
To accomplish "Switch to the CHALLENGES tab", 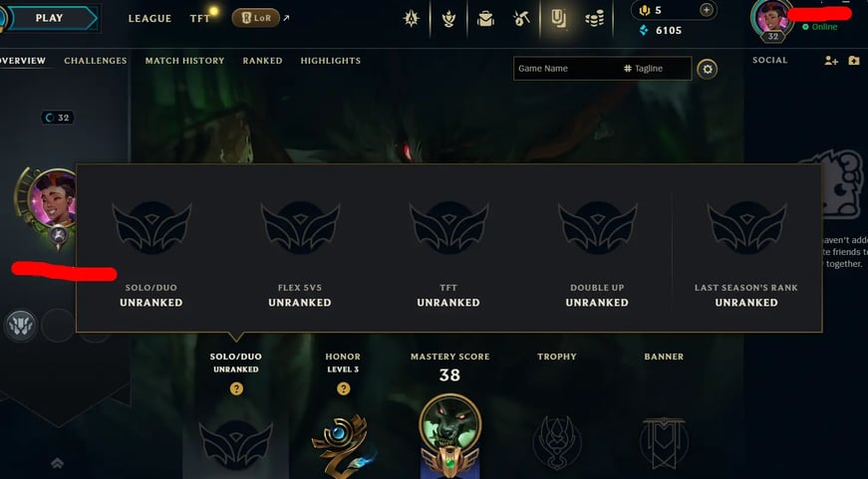I will 96,61.
